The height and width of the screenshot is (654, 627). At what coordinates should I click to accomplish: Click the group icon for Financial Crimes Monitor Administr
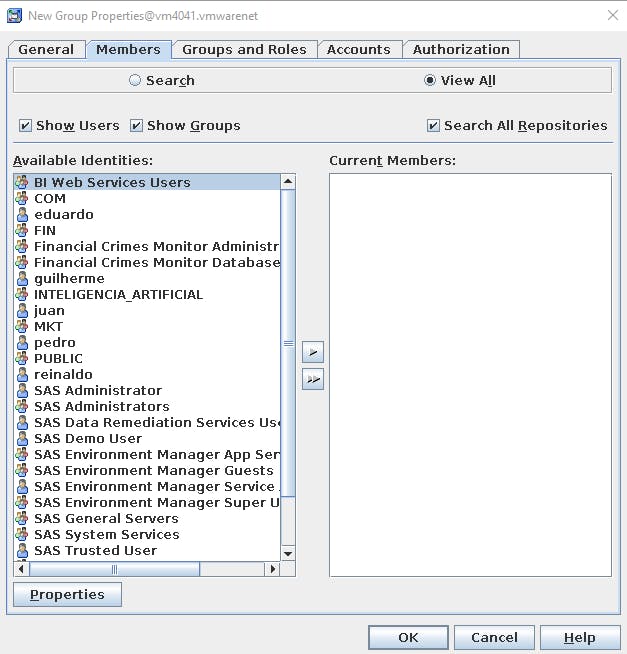pos(22,246)
